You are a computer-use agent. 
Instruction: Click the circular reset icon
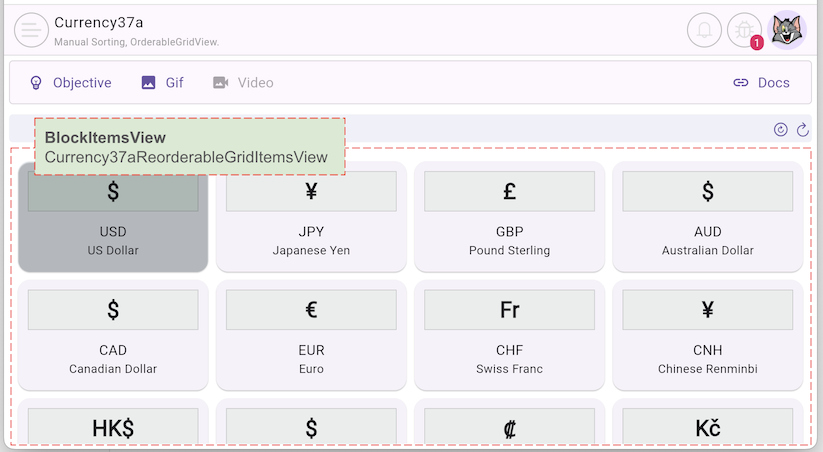coord(781,129)
